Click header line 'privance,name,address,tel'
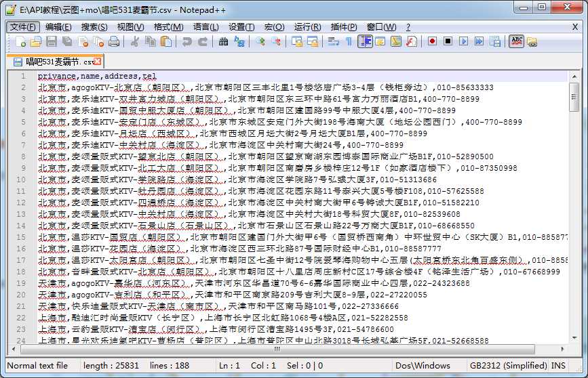 point(97,76)
